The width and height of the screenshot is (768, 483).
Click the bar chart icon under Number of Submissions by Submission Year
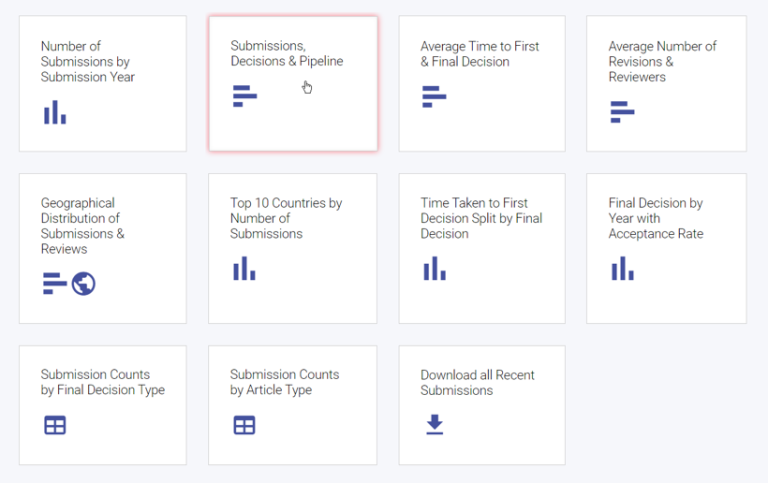[55, 112]
